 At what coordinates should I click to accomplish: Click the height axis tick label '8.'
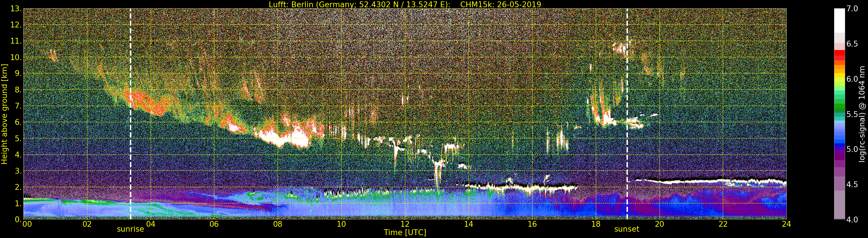click(x=18, y=90)
